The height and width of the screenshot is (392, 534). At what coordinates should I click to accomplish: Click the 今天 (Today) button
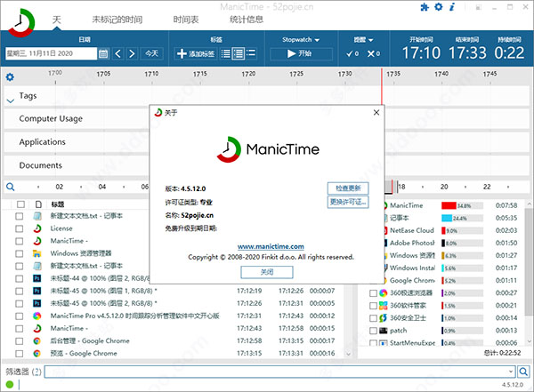point(151,53)
